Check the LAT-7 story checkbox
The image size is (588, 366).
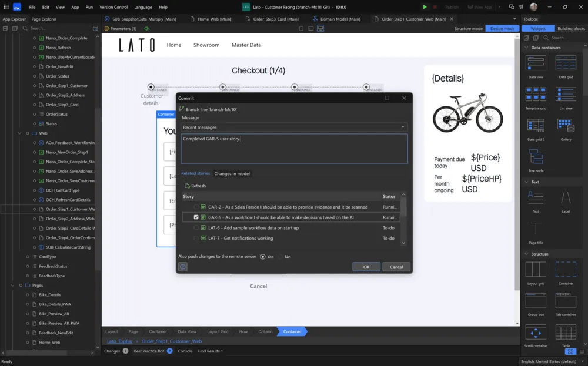(x=196, y=239)
